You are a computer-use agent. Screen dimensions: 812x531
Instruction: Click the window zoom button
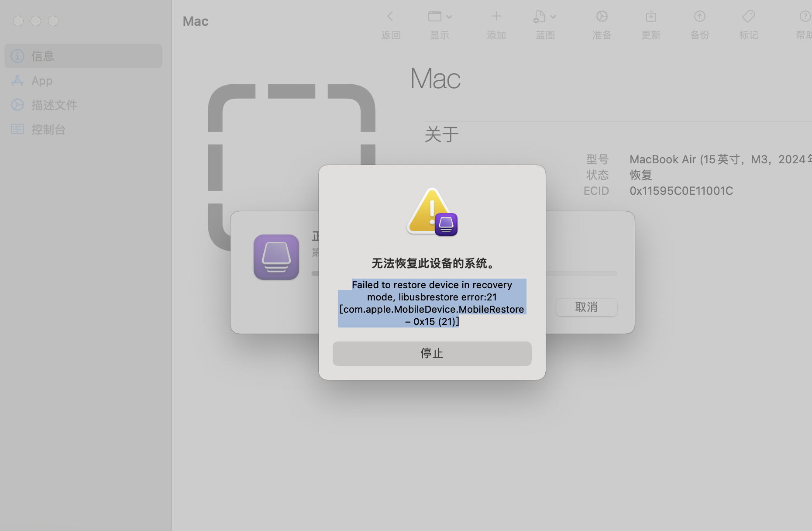point(53,21)
